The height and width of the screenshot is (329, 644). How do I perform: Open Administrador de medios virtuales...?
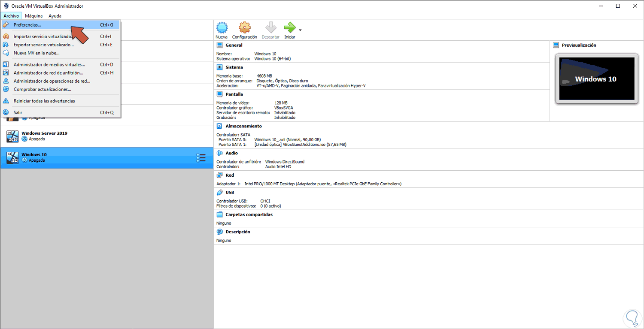60,64
